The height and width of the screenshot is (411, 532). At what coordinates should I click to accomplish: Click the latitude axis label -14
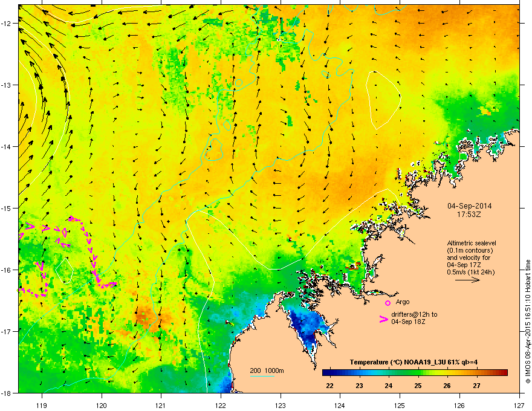(7, 146)
